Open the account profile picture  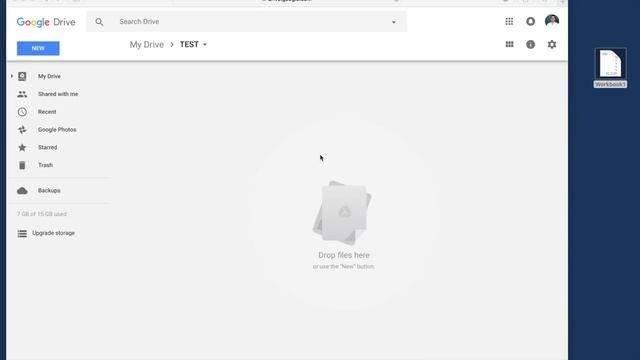pos(552,21)
